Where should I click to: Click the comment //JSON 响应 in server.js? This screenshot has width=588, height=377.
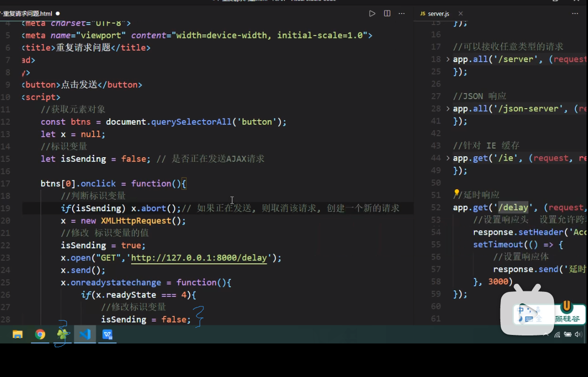click(480, 96)
